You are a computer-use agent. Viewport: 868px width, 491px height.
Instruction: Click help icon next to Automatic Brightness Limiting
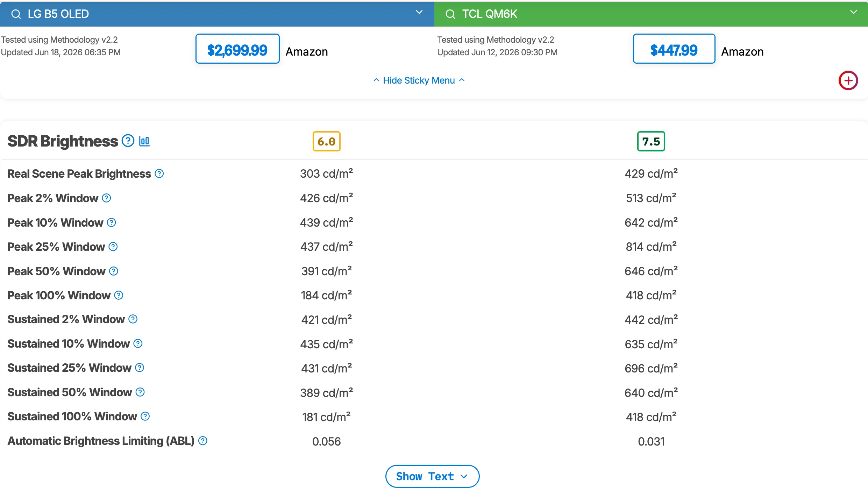[x=202, y=441]
